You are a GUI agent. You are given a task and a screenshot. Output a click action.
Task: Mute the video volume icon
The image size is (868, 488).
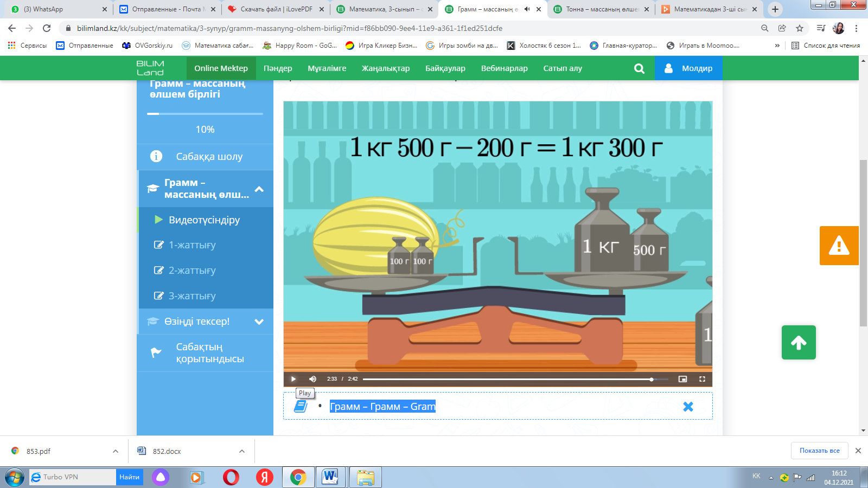point(312,379)
